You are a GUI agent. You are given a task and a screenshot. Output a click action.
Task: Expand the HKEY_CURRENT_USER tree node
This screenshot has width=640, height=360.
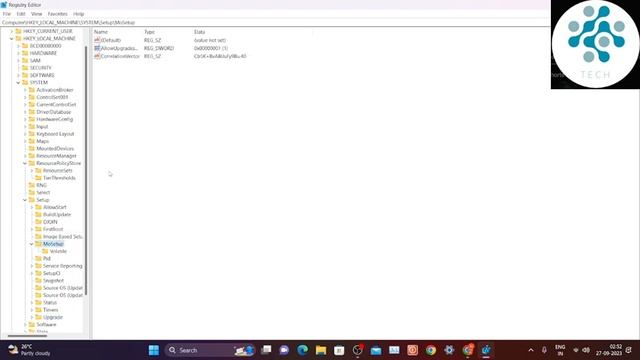12,31
